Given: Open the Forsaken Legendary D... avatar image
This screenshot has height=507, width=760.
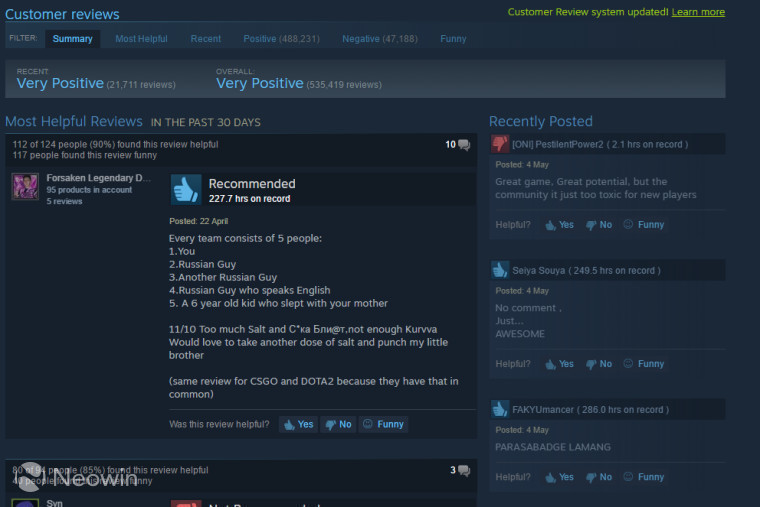Looking at the screenshot, I should point(25,187).
